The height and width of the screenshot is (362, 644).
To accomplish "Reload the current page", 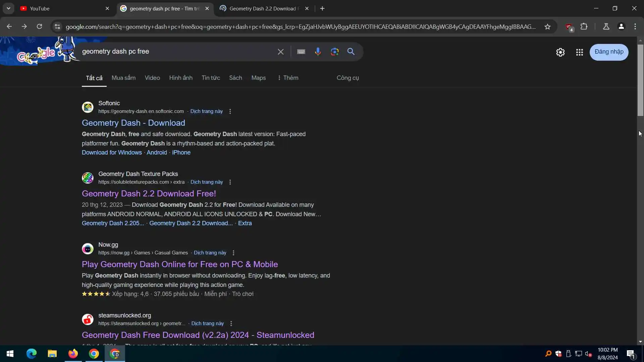I will pyautogui.click(x=39, y=27).
